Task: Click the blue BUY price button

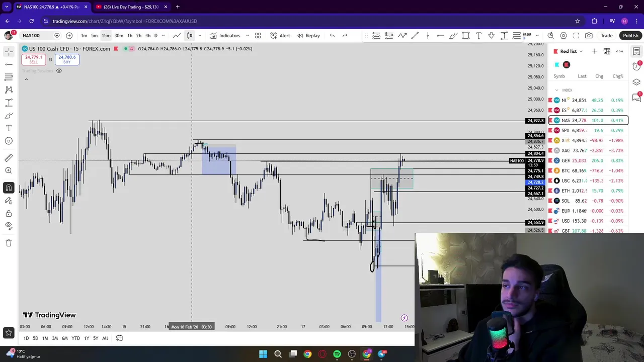Action: (x=67, y=59)
